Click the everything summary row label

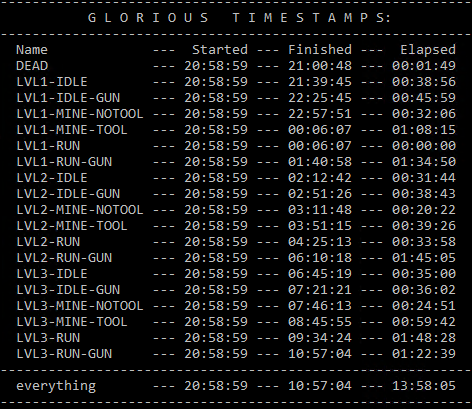coord(56,386)
